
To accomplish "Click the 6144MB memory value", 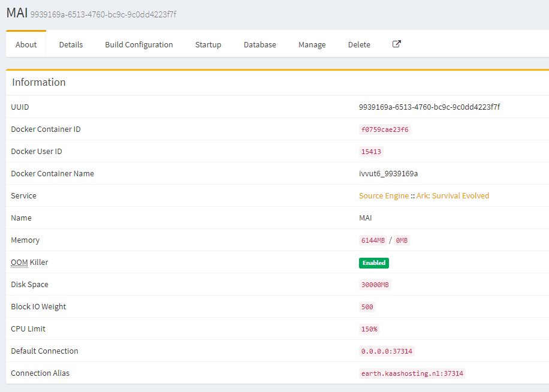I will (373, 240).
